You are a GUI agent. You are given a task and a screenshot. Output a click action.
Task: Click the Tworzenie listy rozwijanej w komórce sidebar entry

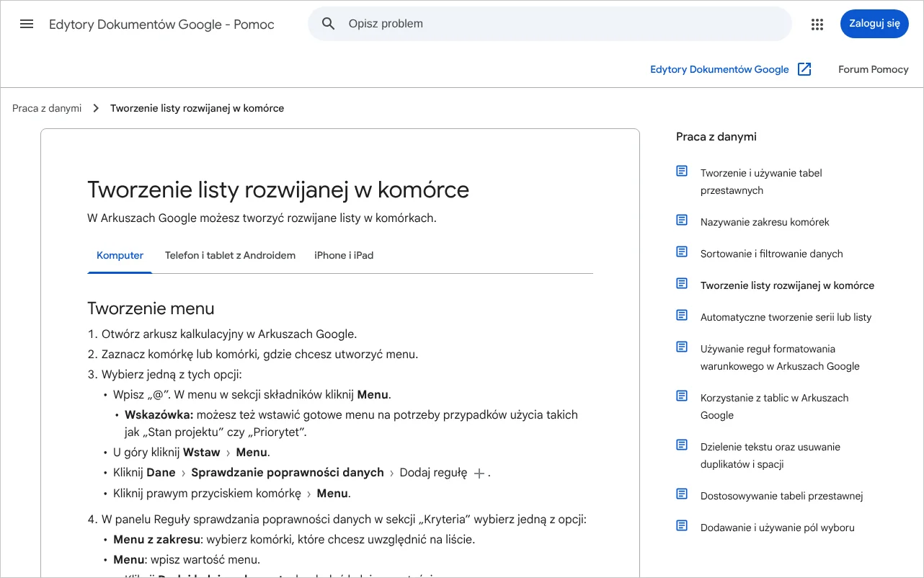[787, 285]
